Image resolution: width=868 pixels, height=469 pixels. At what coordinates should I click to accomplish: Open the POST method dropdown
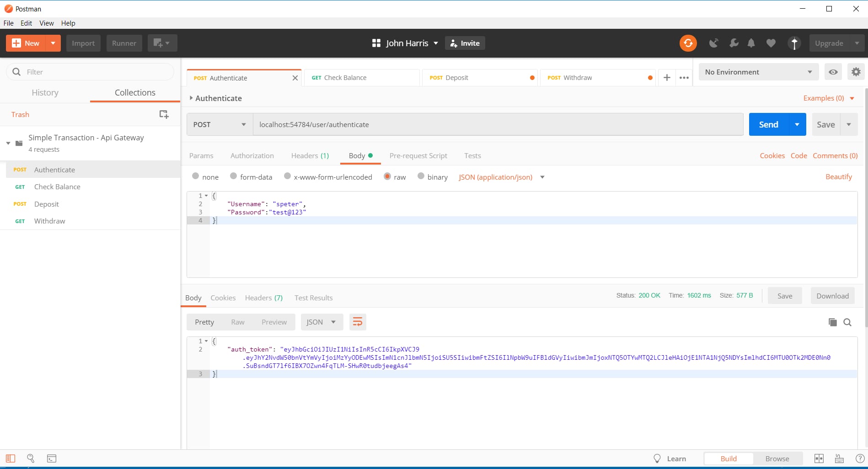click(220, 124)
